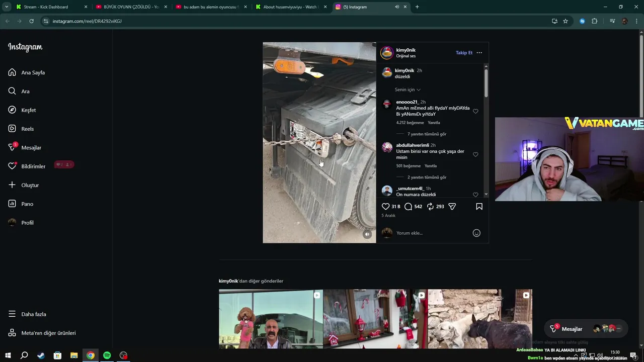Open the browser extensions menu

[594, 21]
